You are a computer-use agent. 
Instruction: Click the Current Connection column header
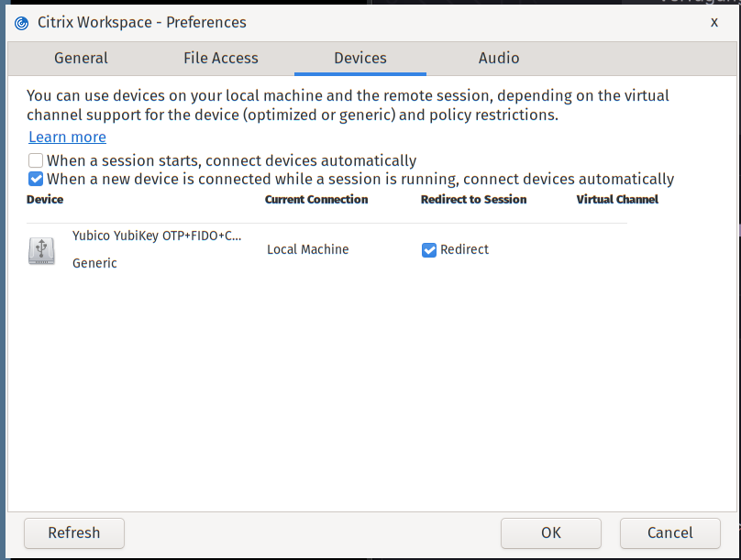point(316,199)
